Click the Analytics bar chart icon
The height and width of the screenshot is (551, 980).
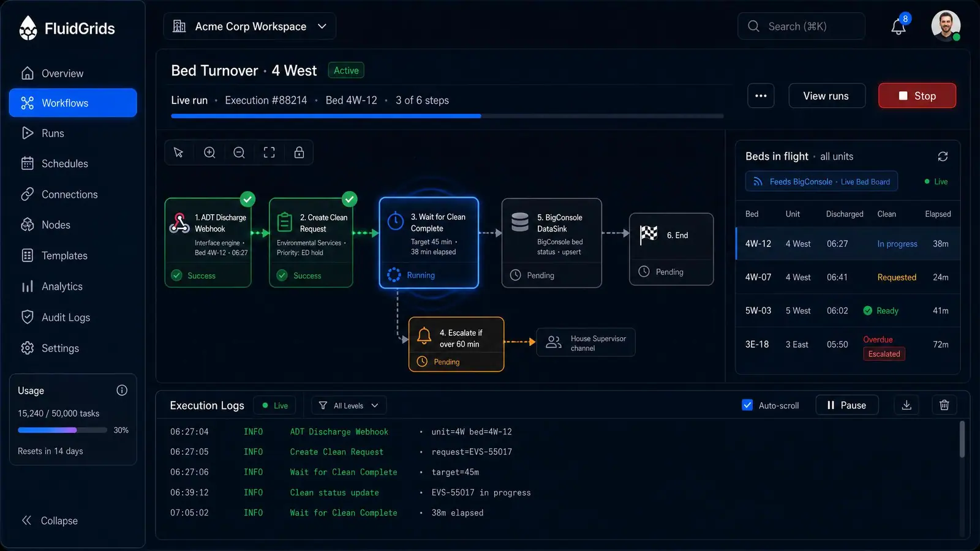(x=28, y=287)
